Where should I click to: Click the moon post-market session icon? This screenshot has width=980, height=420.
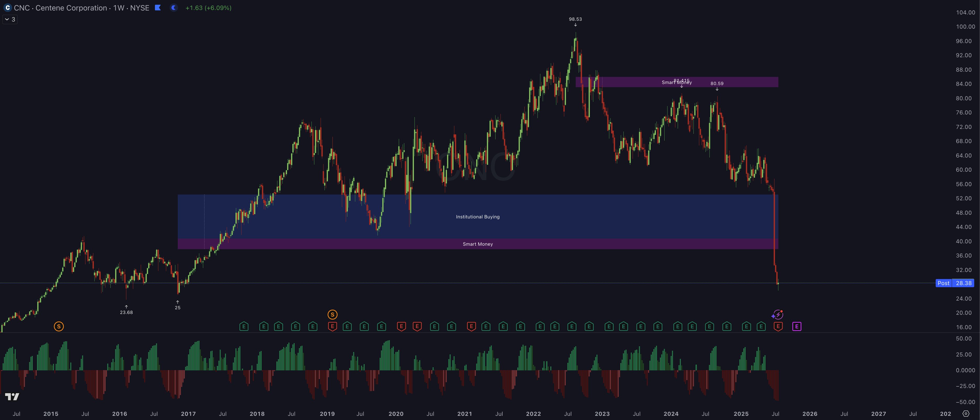coord(174,8)
